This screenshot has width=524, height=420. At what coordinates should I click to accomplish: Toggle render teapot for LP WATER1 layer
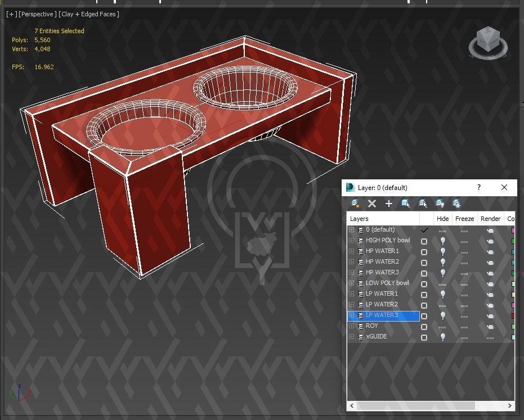point(490,295)
